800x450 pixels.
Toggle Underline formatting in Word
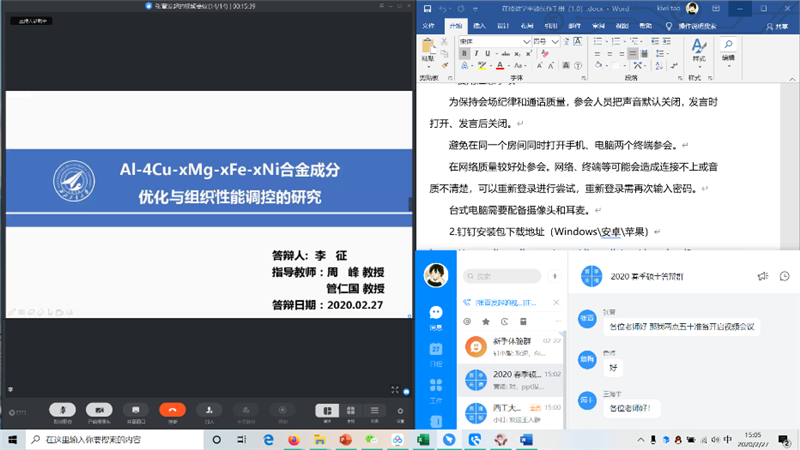click(488, 54)
